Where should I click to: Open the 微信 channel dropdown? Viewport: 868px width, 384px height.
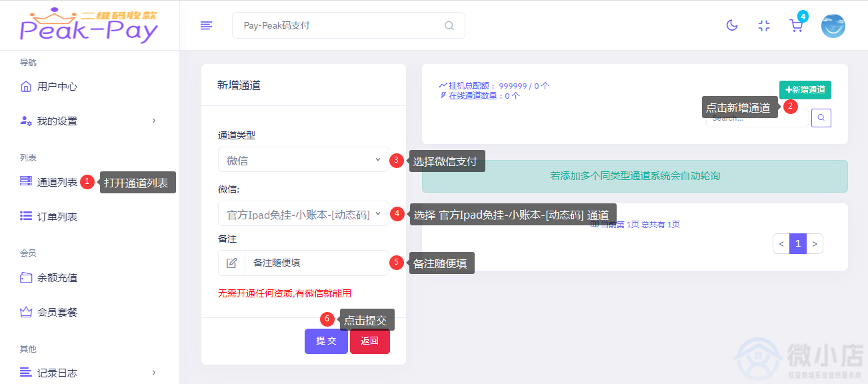[303, 214]
